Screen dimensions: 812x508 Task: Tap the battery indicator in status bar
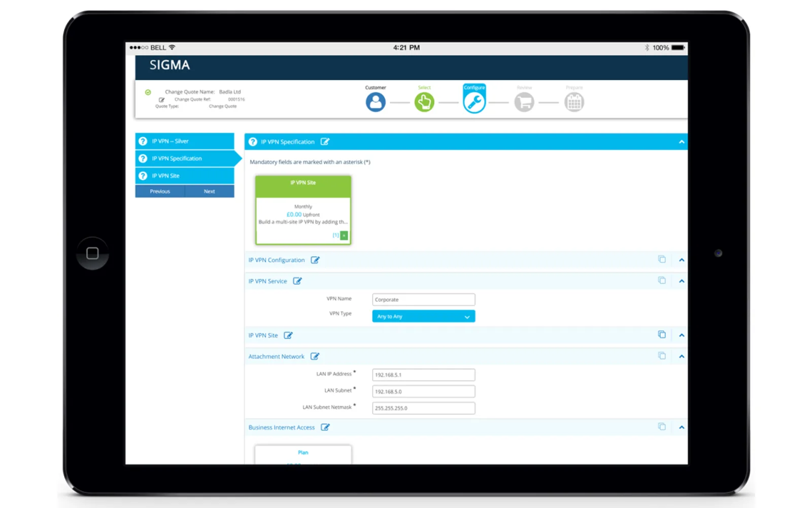[x=678, y=48]
